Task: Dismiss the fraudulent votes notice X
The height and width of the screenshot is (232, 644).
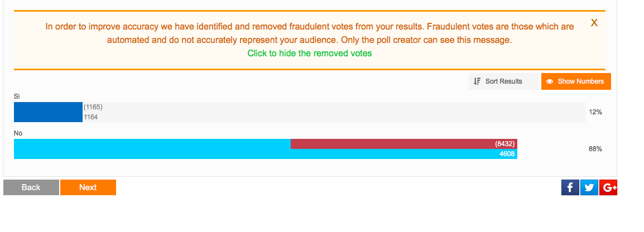Action: pyautogui.click(x=594, y=23)
